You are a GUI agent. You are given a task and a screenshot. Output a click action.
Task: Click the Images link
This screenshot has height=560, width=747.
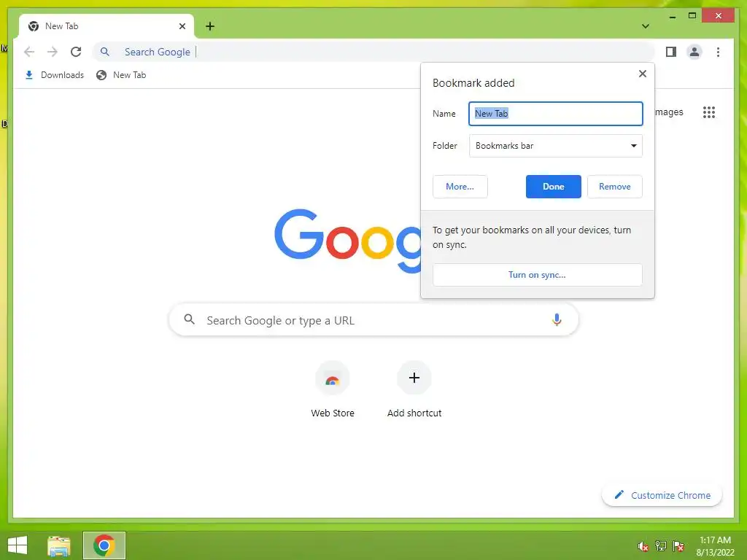coord(669,112)
